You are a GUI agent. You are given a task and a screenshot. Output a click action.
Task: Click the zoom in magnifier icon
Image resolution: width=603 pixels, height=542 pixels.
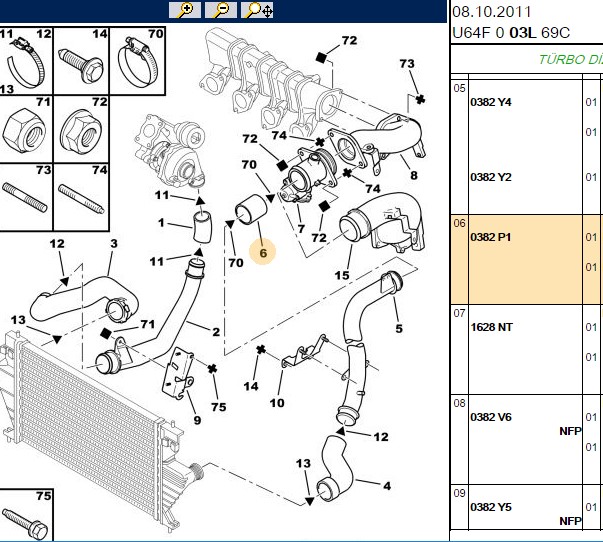tap(185, 10)
